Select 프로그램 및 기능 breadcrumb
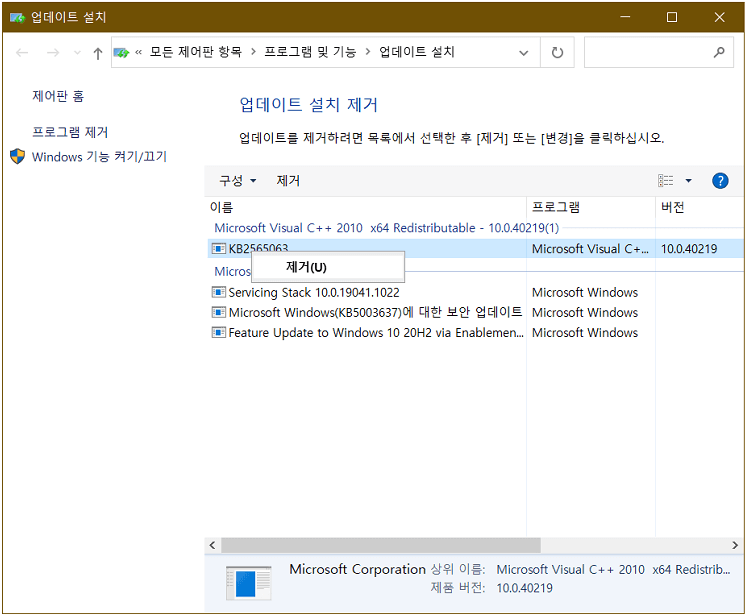The image size is (749, 616). [310, 52]
